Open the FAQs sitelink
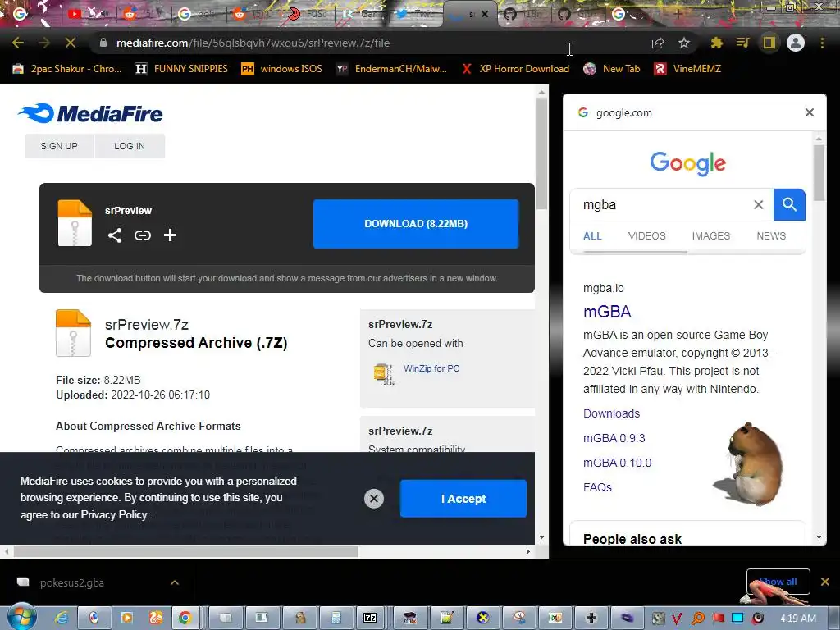Screen dimensions: 840x630 [x=597, y=487]
